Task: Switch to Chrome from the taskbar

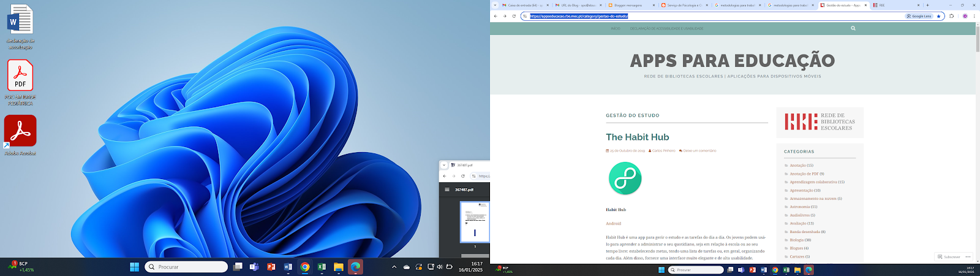Action: (x=304, y=267)
